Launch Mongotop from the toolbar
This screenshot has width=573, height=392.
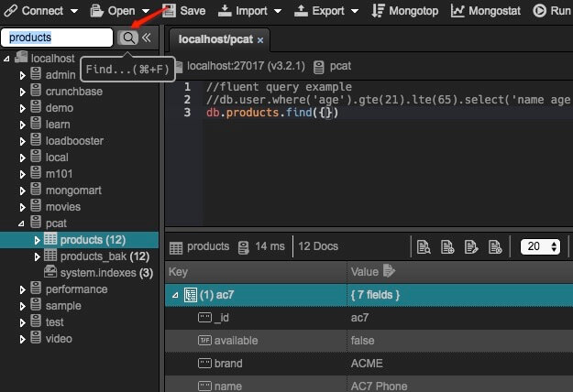pos(405,11)
